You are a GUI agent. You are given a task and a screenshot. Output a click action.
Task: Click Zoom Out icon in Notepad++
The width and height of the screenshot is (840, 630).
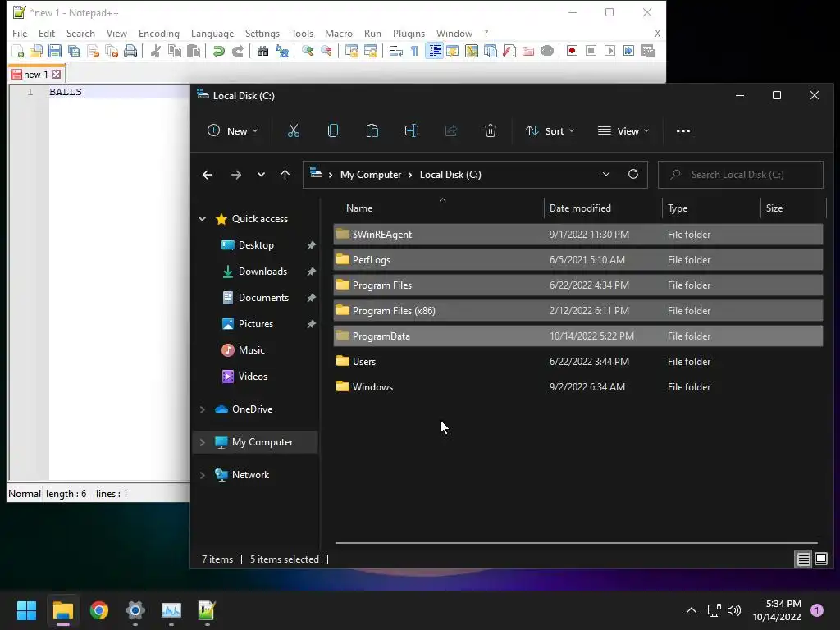pyautogui.click(x=326, y=51)
